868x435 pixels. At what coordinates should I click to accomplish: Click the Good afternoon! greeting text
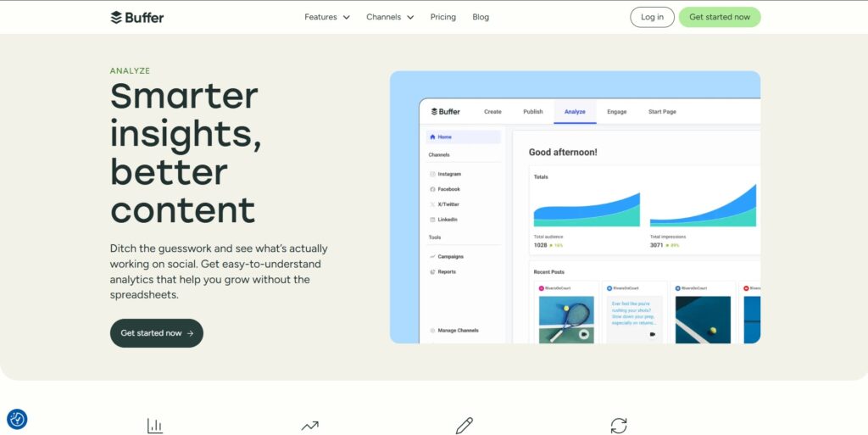pos(563,152)
